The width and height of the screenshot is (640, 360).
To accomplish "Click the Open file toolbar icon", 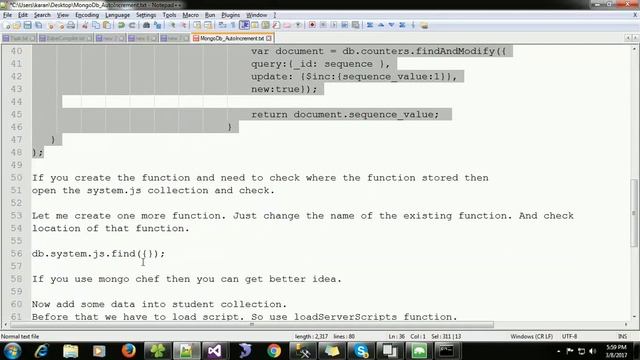I will pos(17,25).
